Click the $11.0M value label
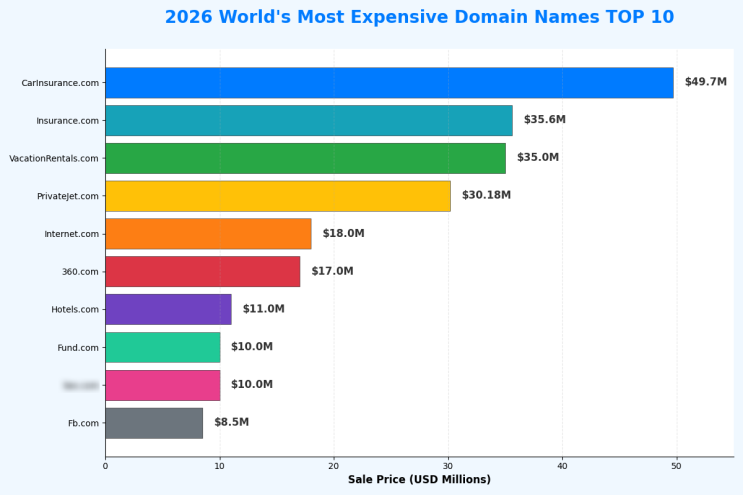The width and height of the screenshot is (743, 495). (x=263, y=309)
